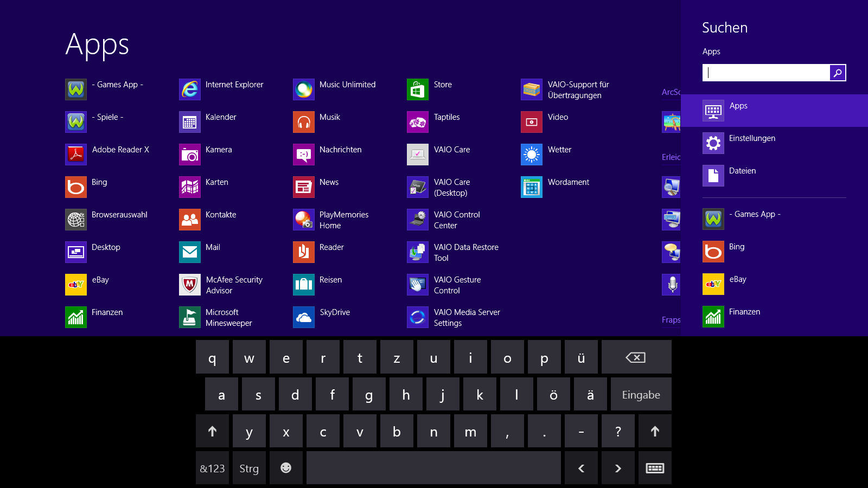Image resolution: width=868 pixels, height=488 pixels.
Task: Open VAIO Gesture Control icon
Action: (x=418, y=285)
